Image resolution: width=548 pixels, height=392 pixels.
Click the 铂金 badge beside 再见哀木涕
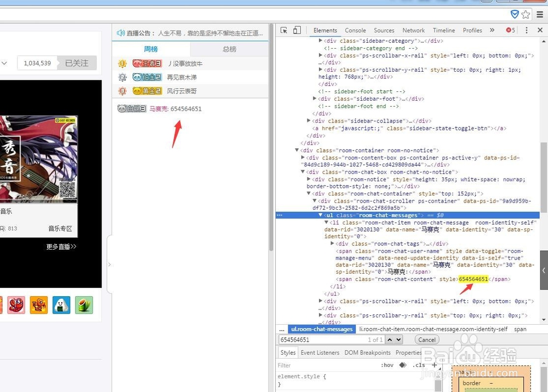[147, 77]
